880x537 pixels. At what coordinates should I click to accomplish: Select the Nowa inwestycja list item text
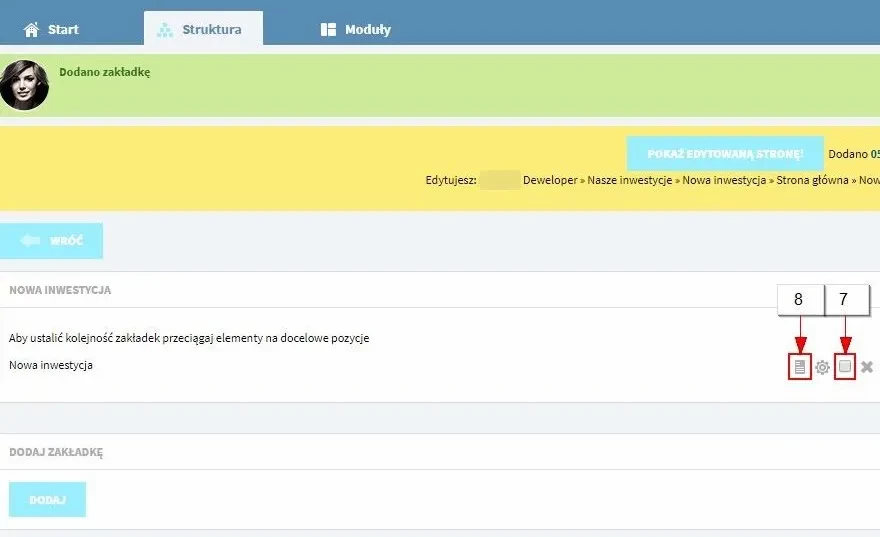point(51,365)
